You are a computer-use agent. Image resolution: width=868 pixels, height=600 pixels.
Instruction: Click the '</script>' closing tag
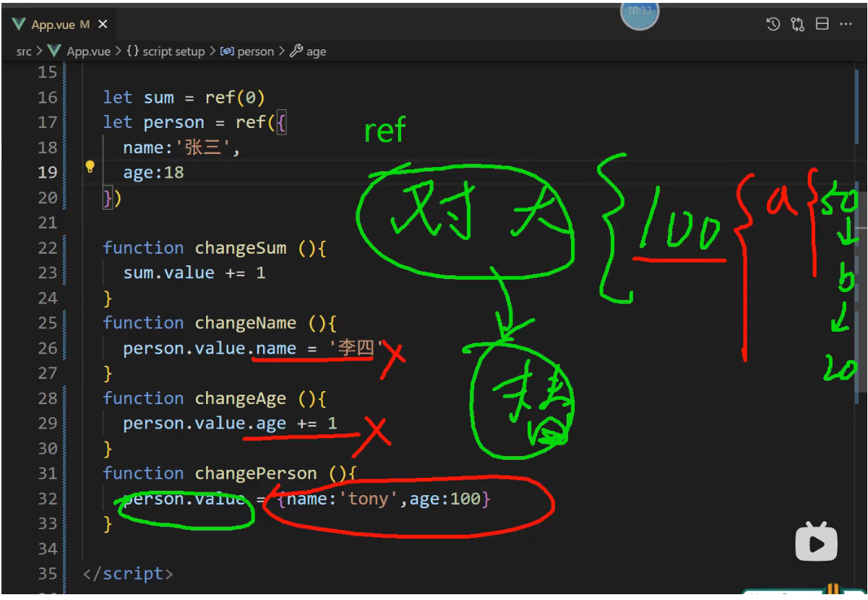pos(128,574)
